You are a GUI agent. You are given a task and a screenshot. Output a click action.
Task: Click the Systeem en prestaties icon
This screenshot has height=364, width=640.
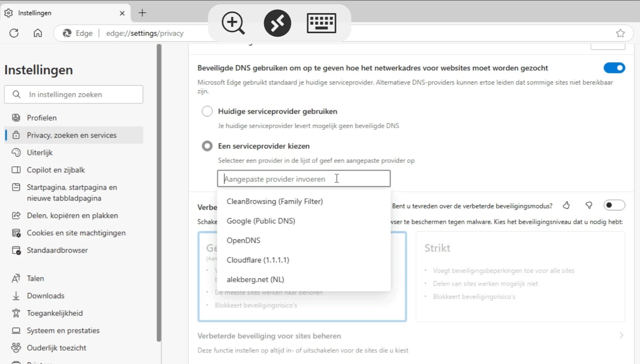pos(16,330)
